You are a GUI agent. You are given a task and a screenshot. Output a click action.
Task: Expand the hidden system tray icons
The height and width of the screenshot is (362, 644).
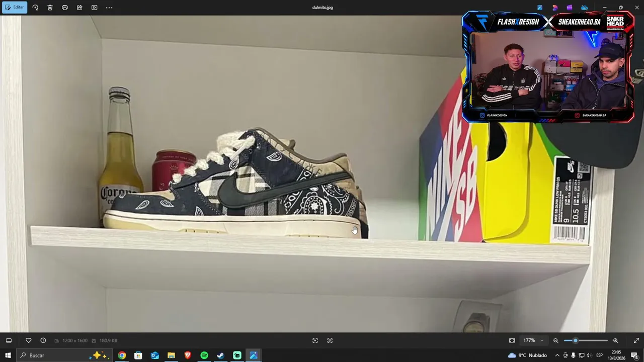(x=557, y=355)
